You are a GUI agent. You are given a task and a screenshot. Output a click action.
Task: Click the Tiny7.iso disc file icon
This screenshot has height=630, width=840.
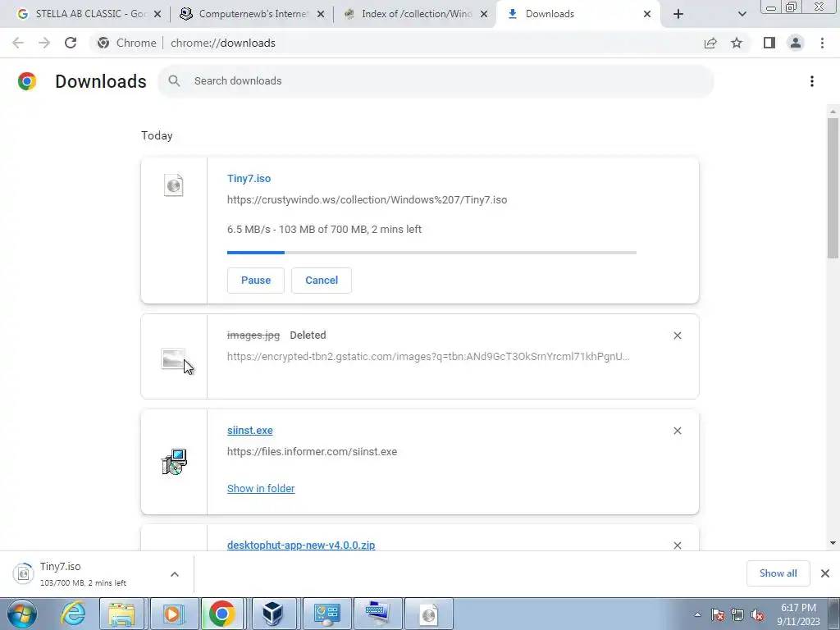coord(174,185)
